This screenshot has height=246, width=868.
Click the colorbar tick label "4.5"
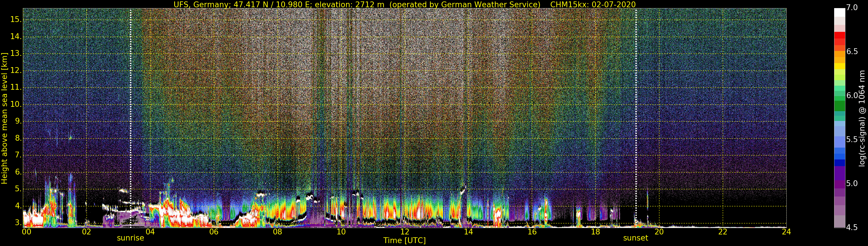[852, 228]
